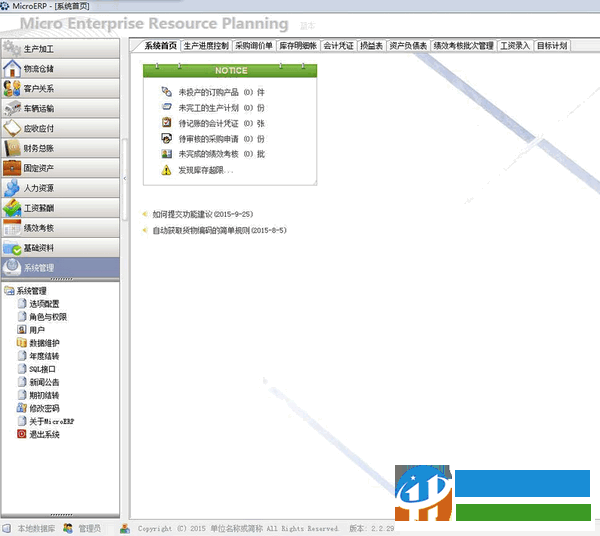Click the 人力资源 module button label
Viewport: 600px width, 536px height.
click(x=39, y=188)
